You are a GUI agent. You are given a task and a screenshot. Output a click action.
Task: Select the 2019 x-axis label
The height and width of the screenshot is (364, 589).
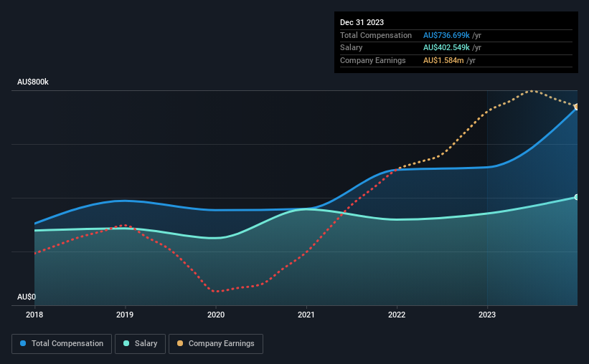(125, 315)
